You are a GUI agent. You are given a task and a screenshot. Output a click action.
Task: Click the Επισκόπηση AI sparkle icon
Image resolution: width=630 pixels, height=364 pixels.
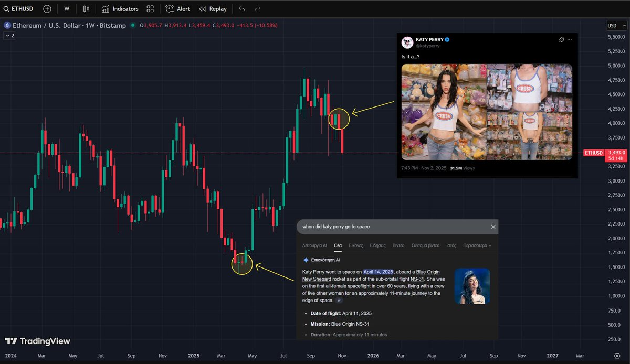[x=306, y=260]
